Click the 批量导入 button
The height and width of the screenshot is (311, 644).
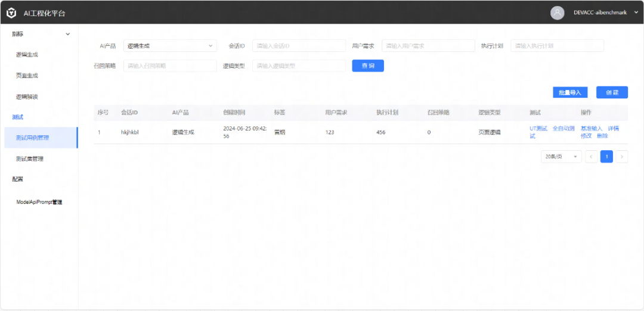point(570,92)
